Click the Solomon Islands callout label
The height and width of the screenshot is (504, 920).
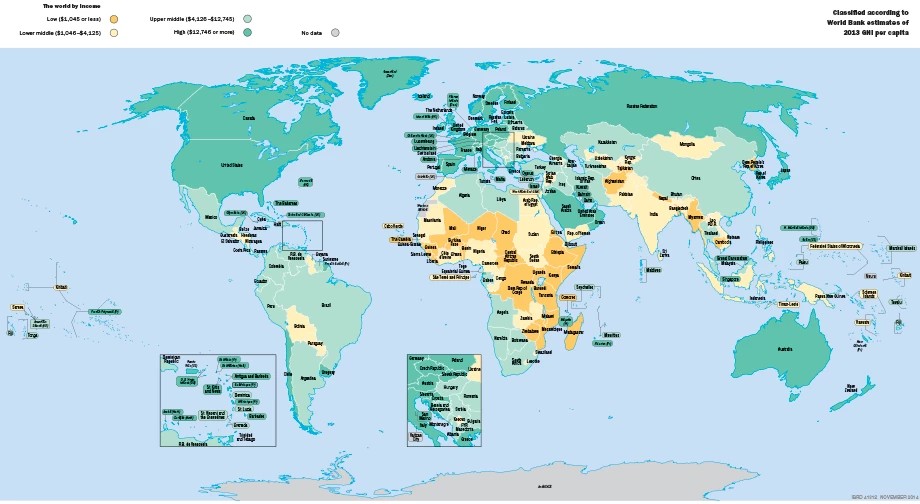869,293
